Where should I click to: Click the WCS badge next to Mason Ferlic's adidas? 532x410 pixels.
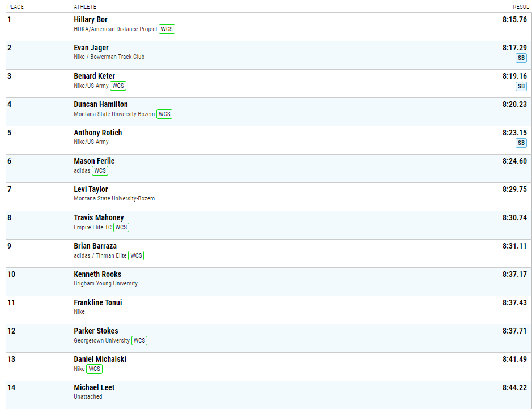pos(100,170)
